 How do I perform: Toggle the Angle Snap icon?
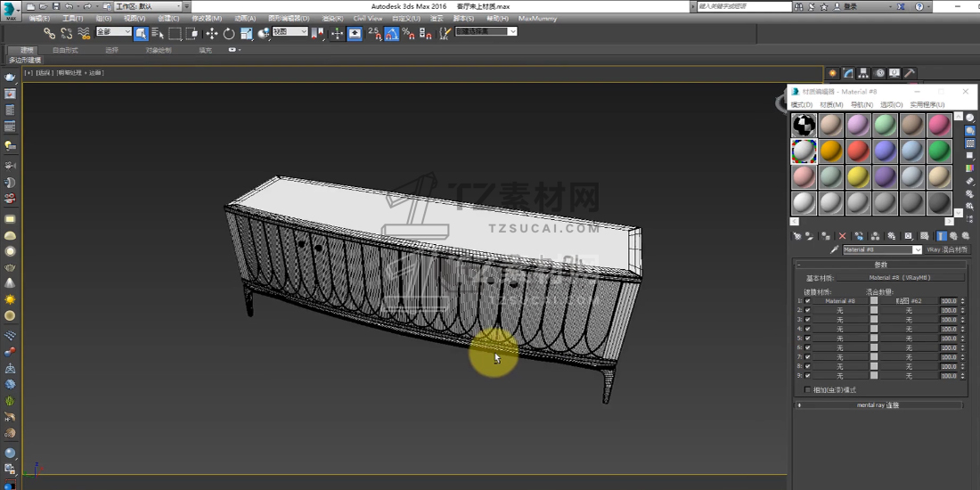tap(391, 34)
